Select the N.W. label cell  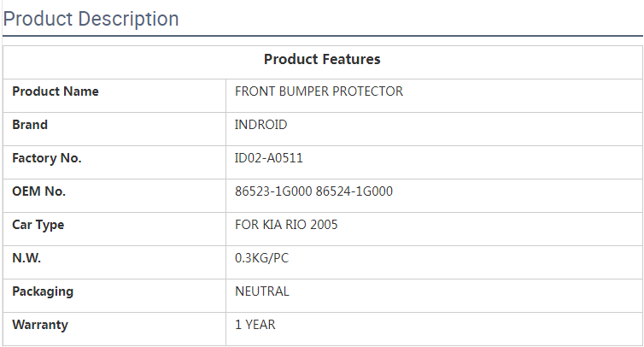click(x=26, y=258)
